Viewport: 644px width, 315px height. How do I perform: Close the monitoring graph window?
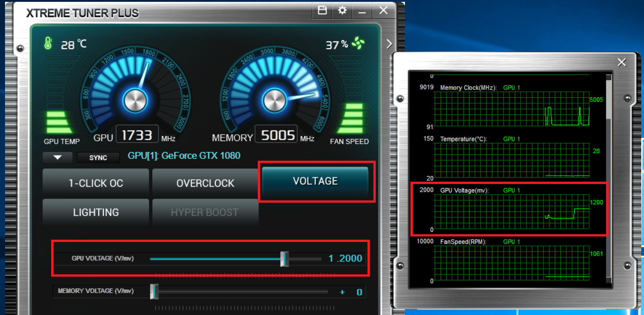[622, 63]
